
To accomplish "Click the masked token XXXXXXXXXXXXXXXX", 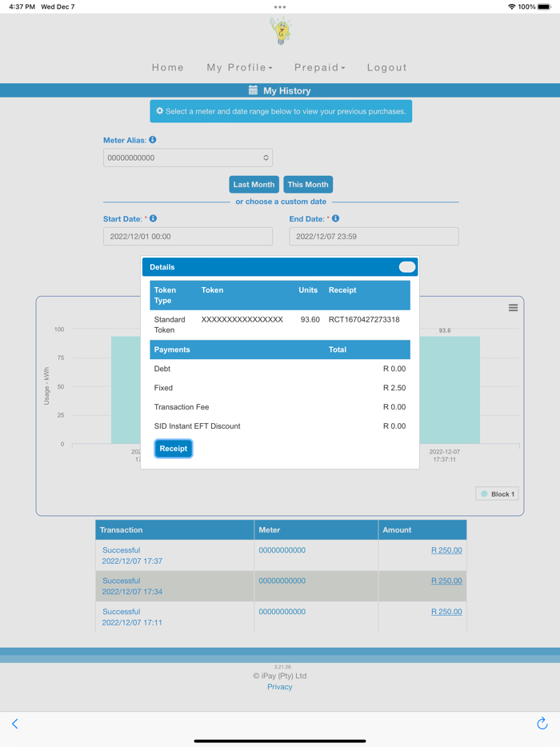I will pos(242,320).
